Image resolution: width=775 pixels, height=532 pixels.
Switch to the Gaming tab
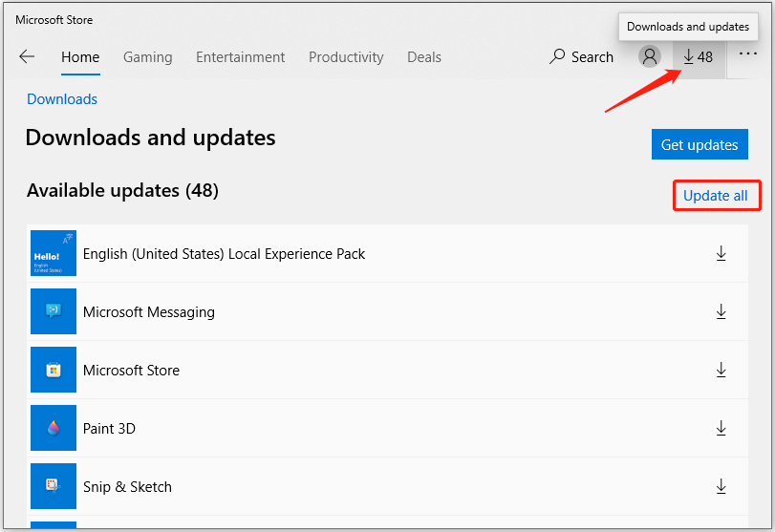(148, 57)
